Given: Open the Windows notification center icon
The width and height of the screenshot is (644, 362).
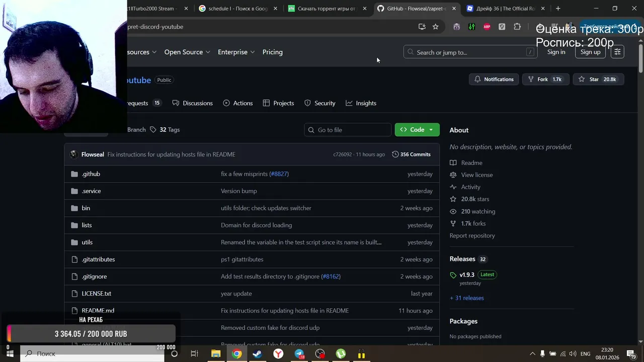Looking at the screenshot, I should coord(631,354).
